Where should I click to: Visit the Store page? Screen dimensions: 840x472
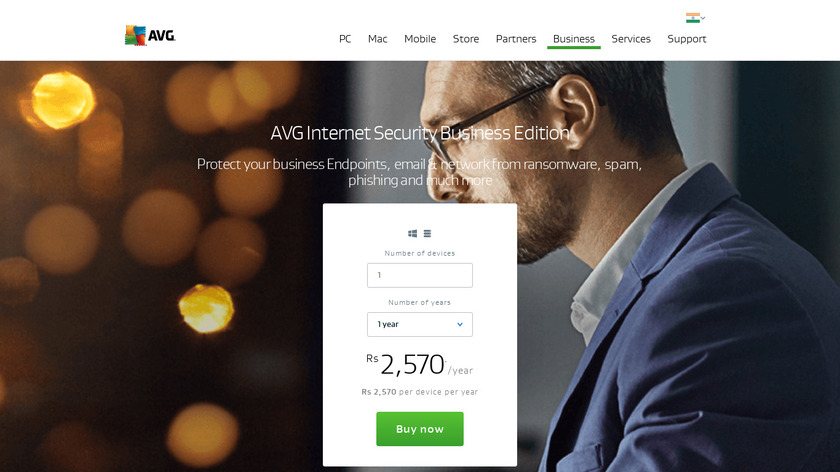point(466,39)
